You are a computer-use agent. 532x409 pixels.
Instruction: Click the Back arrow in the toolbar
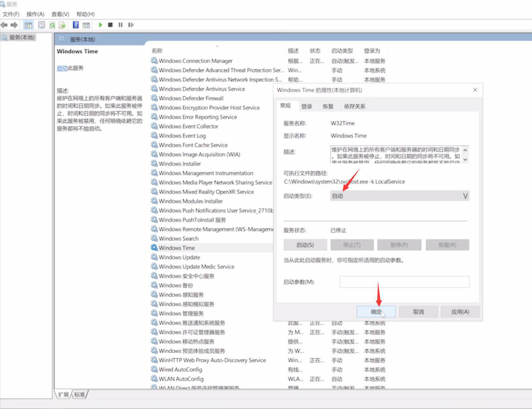point(4,25)
